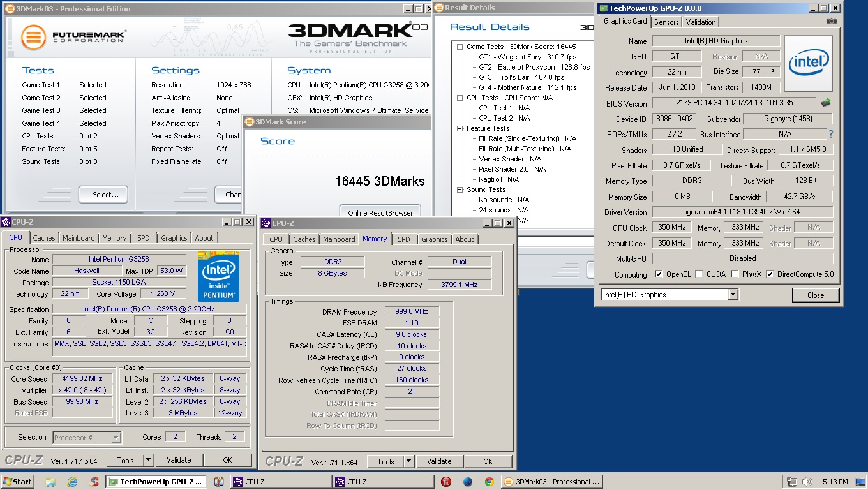Click GPU Name field Intel(R) HD Graphics
The image size is (868, 490).
click(716, 41)
